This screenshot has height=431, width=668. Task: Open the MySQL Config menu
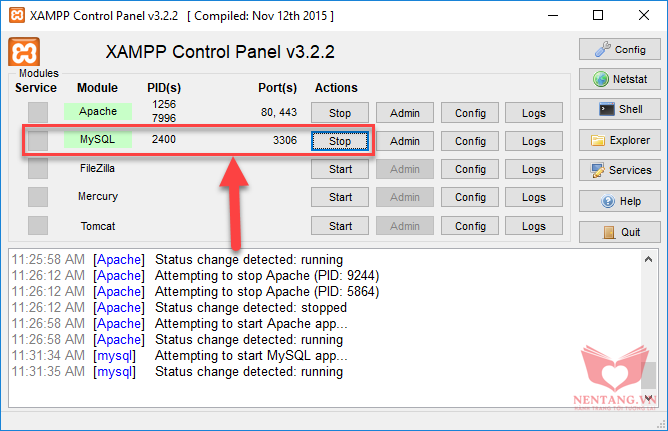point(470,141)
